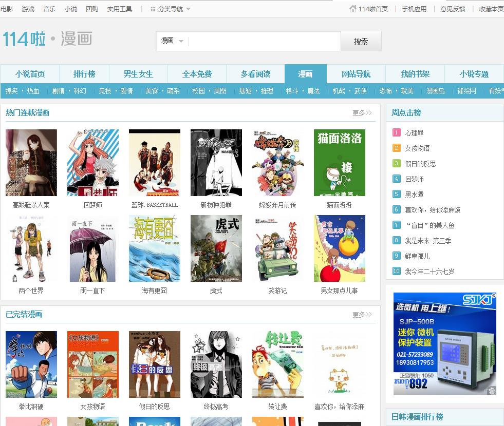Viewport: 504px width, 426px height.
Task: Open the 男生女生 tab
Action: click(138, 74)
